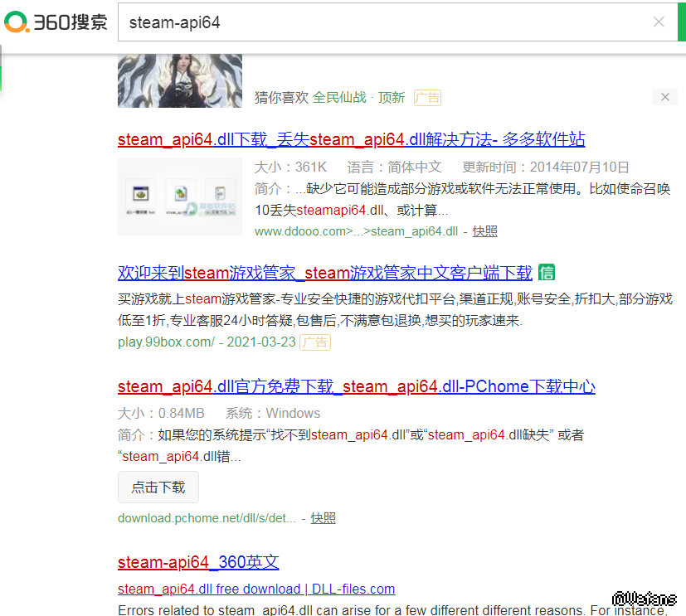Open the DLL-files.com free download link

coord(256,589)
